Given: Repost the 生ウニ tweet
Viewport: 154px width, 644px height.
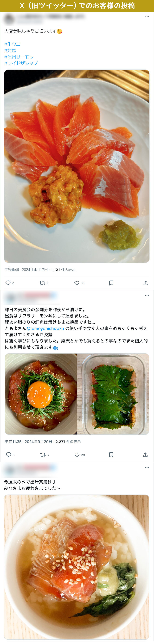Looking at the screenshot, I should click(x=42, y=283).
